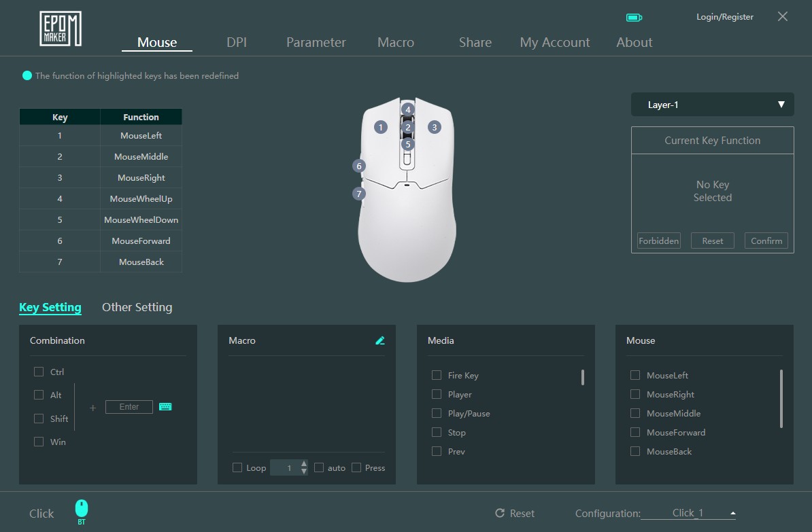The image size is (812, 532).
Task: Open the top Macro tab
Action: (x=396, y=42)
